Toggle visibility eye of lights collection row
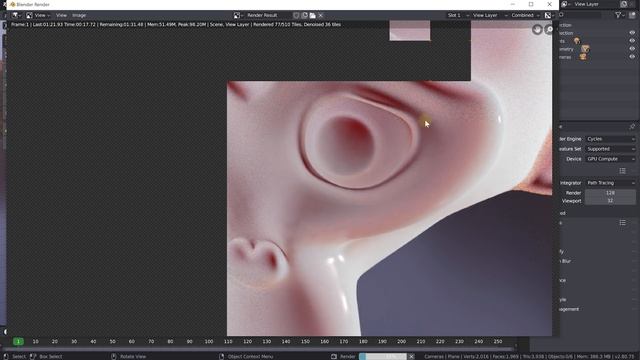The width and height of the screenshot is (640, 360). click(632, 41)
